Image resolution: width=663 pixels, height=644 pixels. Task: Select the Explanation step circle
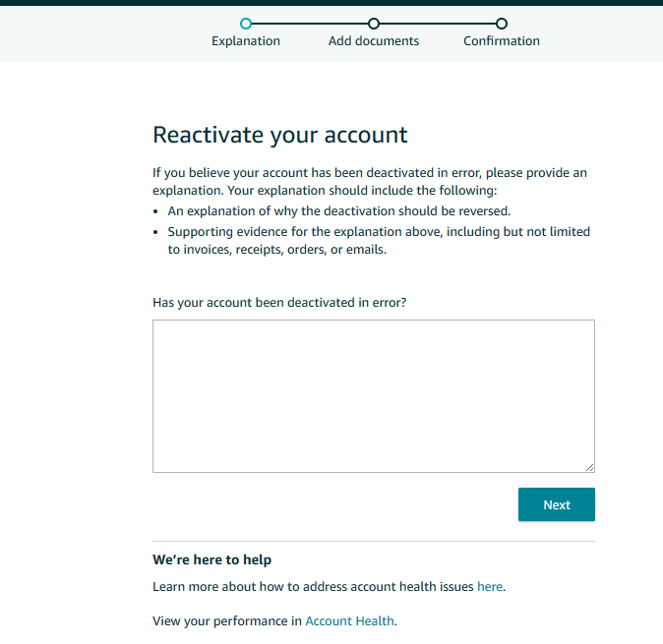point(246,24)
